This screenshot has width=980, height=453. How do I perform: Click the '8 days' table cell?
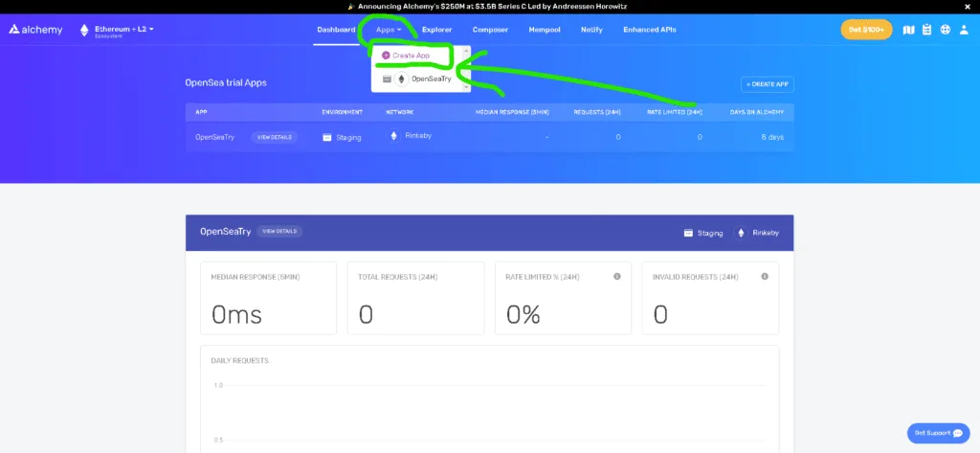click(x=772, y=137)
